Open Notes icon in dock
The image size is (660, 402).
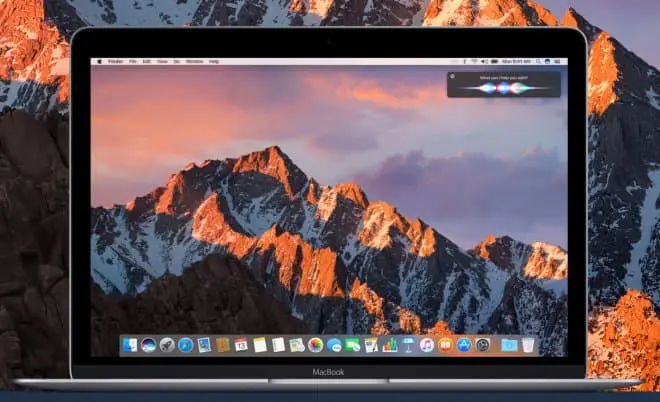point(260,345)
